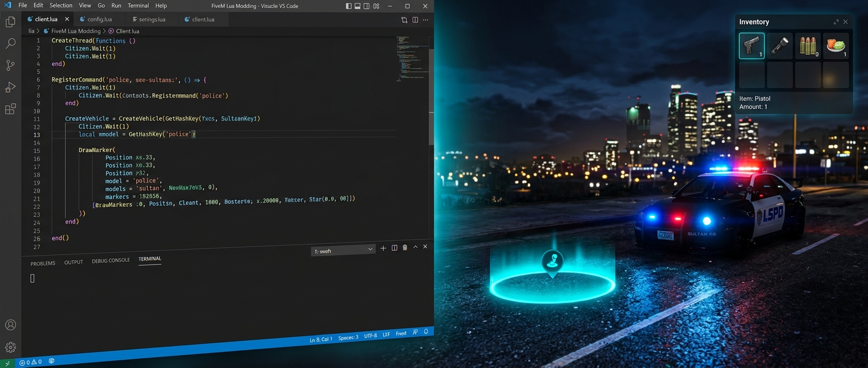Viewport: 868px width, 368px height.
Task: Click the editor minimap preview
Action: [x=412, y=59]
